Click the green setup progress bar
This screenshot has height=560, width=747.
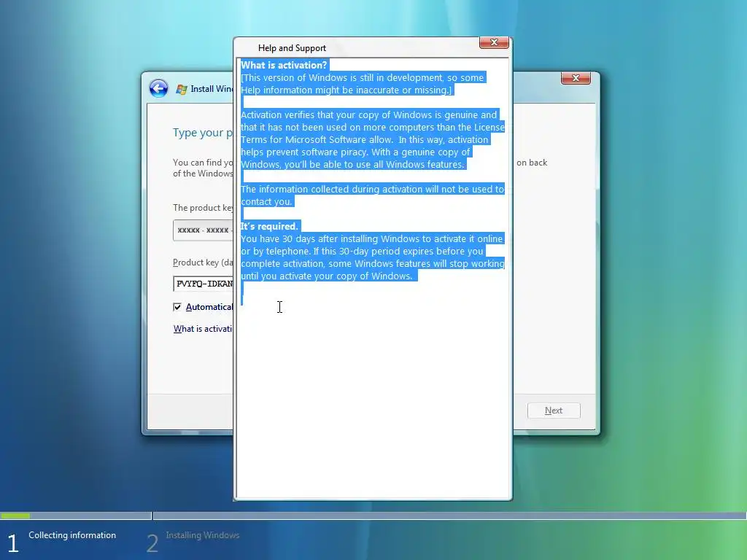[15, 516]
